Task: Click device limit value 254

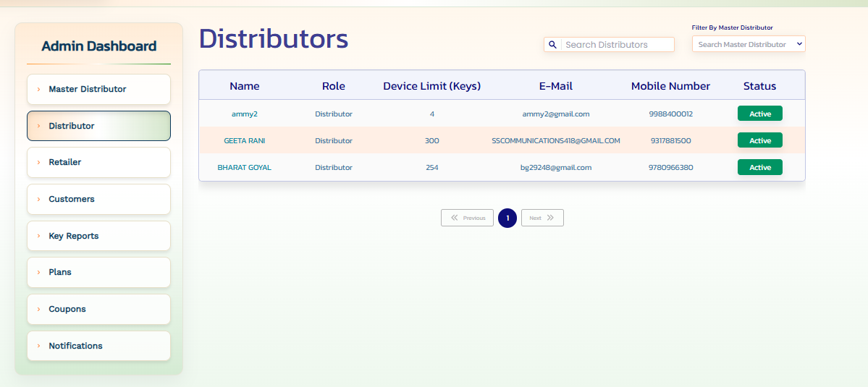Action: pos(431,168)
